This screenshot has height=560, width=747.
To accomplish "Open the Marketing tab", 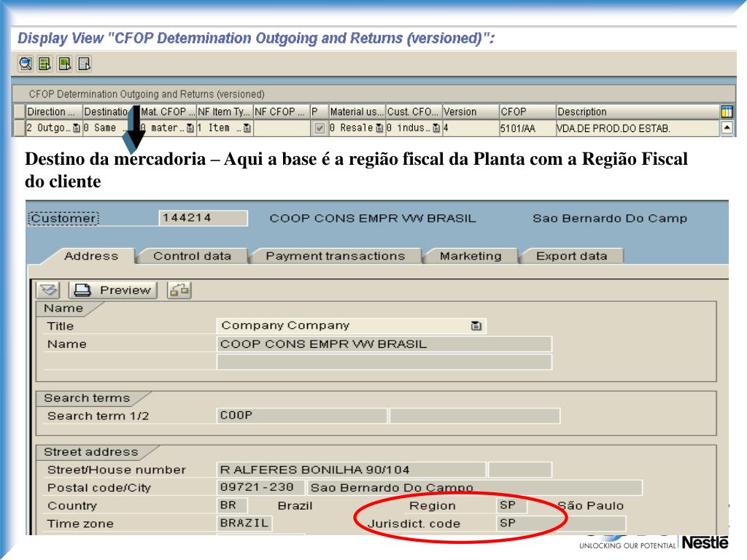I will 471,256.
